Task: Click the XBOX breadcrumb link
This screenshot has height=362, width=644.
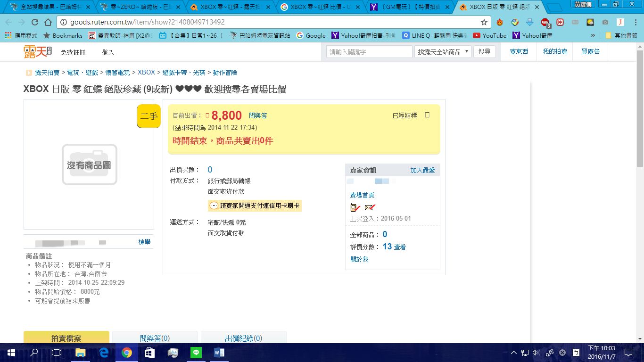Action: click(146, 73)
